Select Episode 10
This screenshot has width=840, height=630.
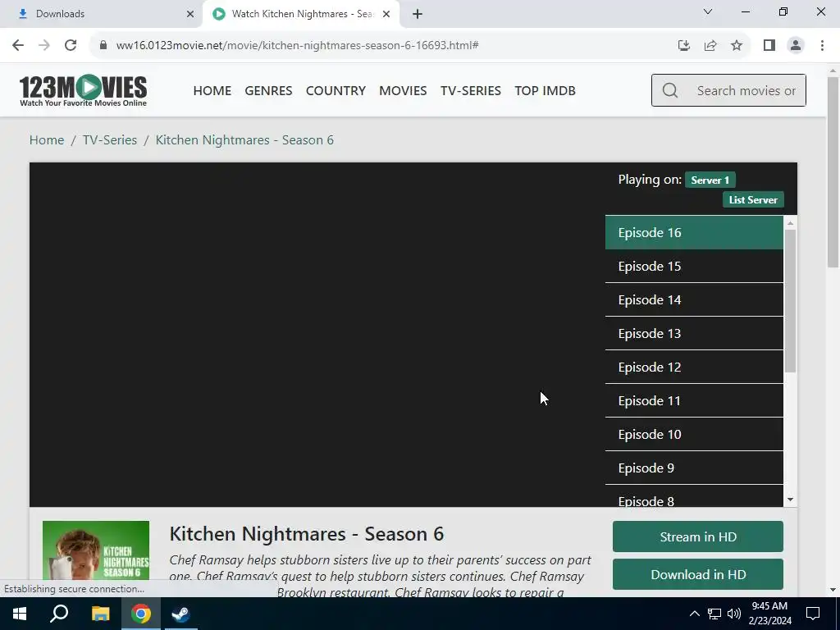pyautogui.click(x=694, y=435)
